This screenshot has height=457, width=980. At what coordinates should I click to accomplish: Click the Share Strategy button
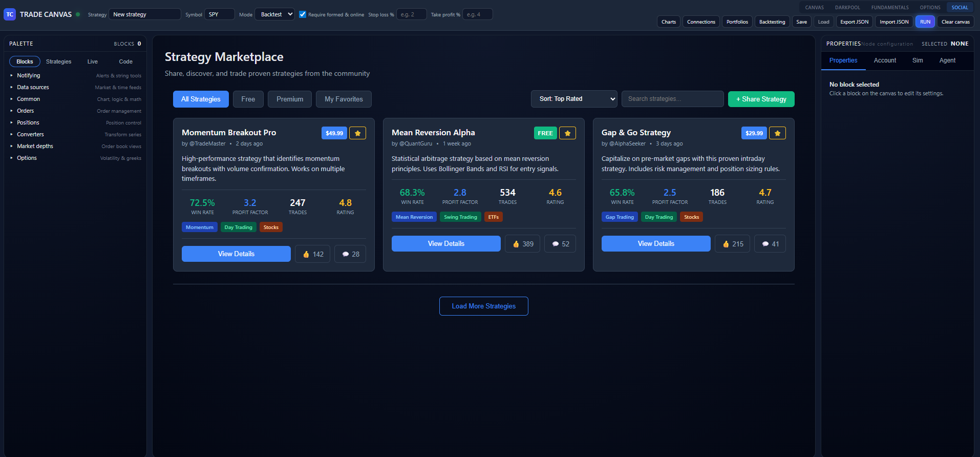click(761, 99)
